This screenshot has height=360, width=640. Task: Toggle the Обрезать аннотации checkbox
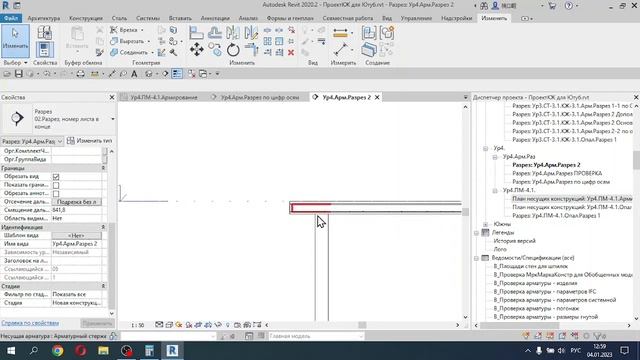(x=56, y=193)
